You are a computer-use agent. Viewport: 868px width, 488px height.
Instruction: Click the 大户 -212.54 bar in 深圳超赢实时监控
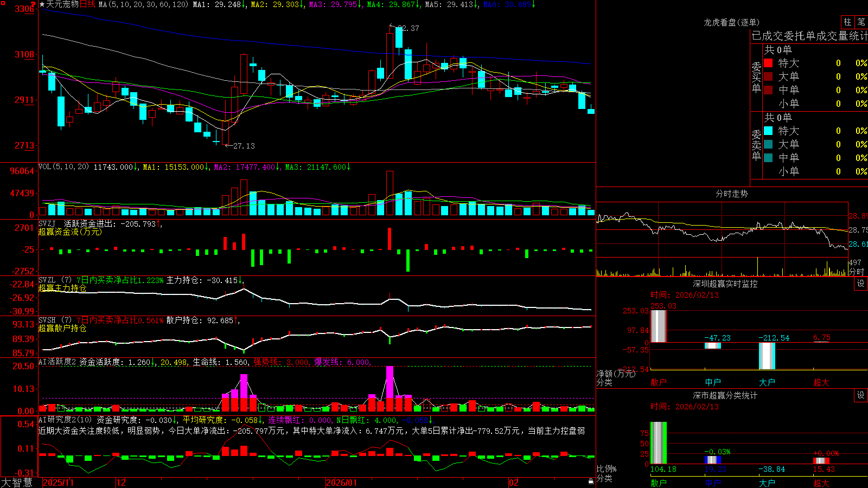click(x=767, y=356)
